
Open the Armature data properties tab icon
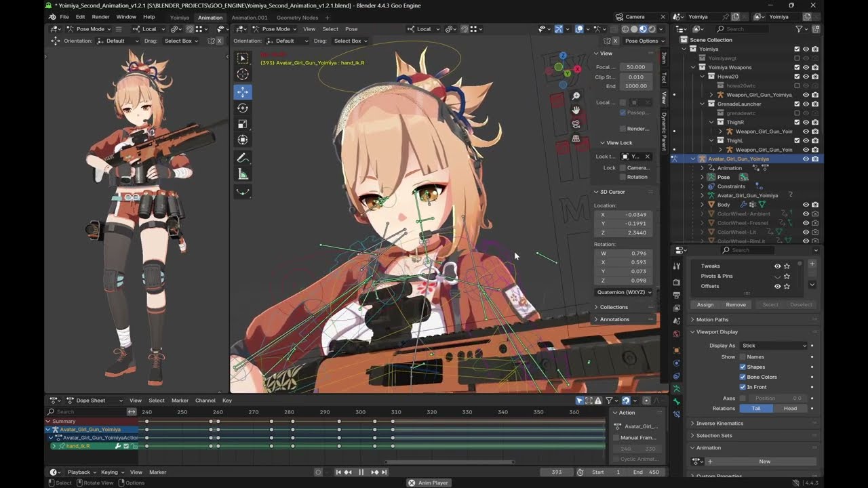(x=676, y=388)
